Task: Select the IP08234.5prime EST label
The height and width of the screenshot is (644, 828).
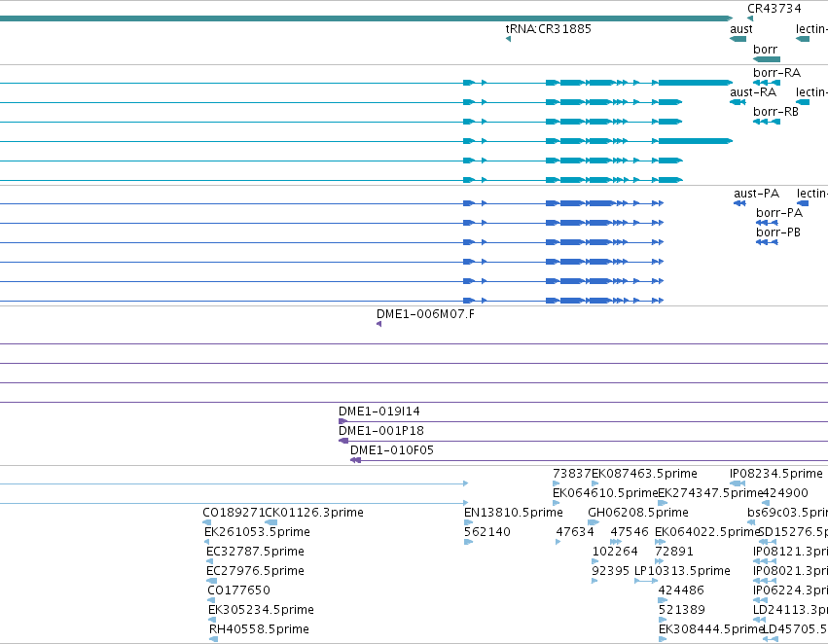Action: tap(776, 474)
